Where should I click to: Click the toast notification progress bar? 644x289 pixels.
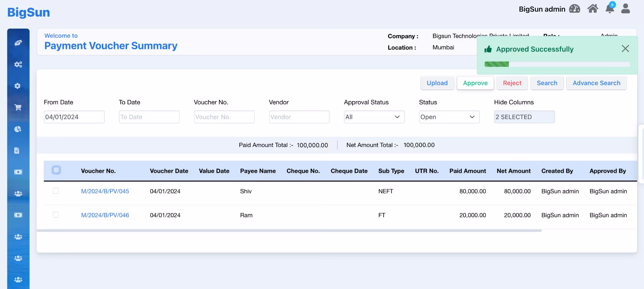pyautogui.click(x=557, y=64)
